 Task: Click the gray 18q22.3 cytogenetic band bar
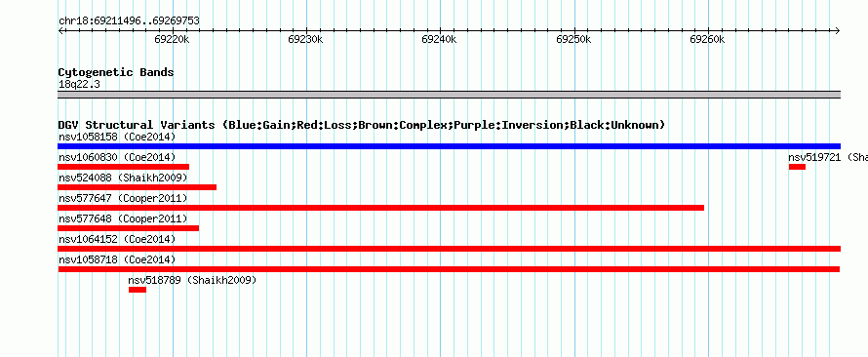point(449,95)
